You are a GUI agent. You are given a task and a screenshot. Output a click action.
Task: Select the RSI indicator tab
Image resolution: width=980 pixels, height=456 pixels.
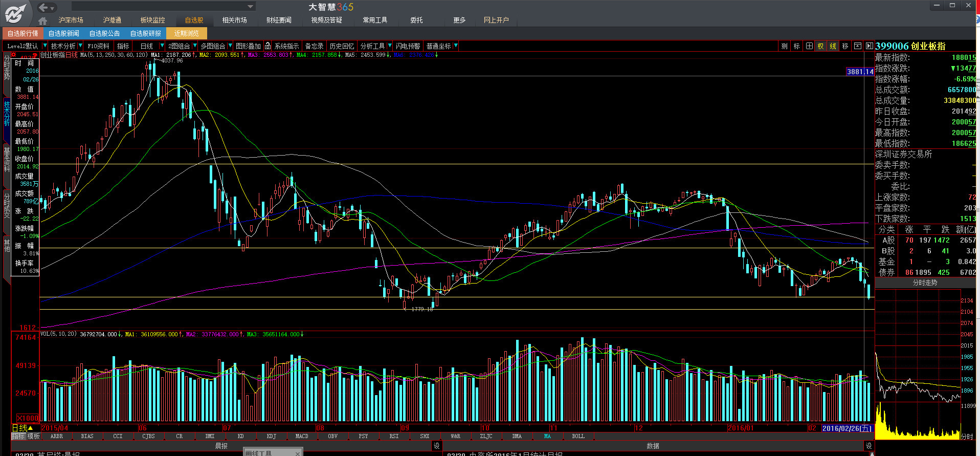pos(394,437)
